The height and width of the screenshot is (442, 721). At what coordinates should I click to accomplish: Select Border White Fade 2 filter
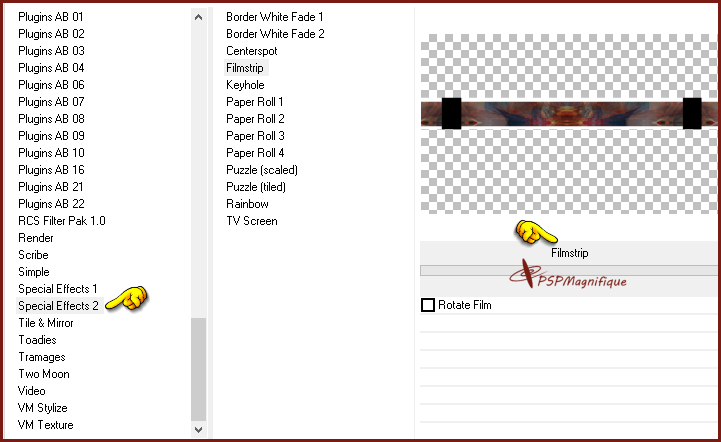coord(275,34)
